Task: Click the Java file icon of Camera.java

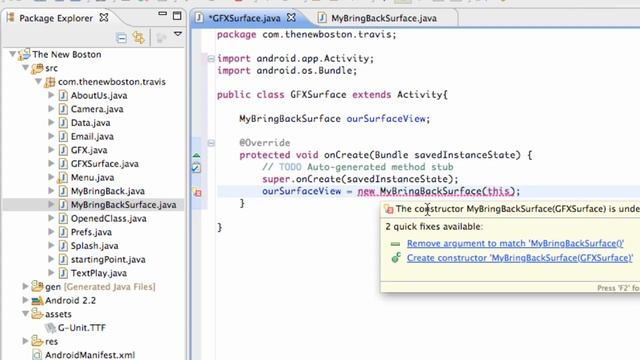Action: point(63,109)
